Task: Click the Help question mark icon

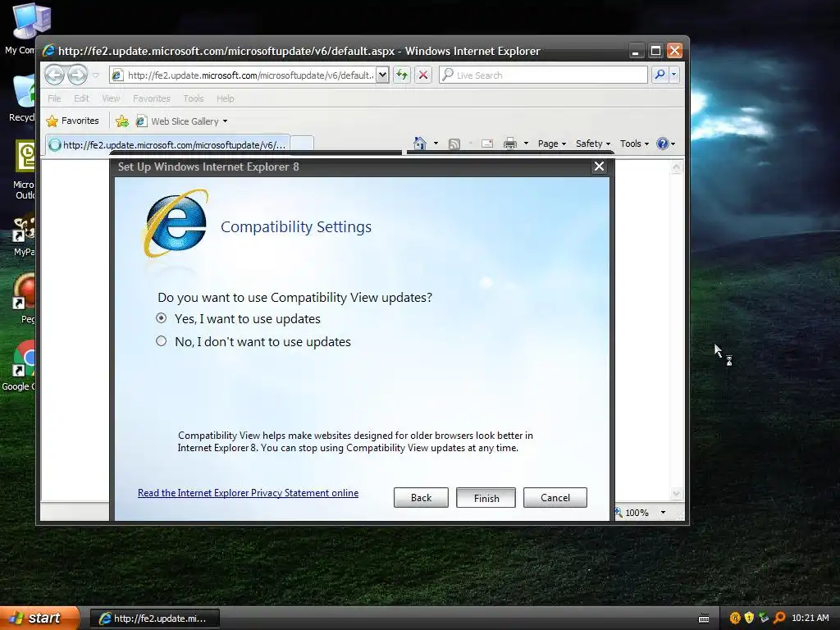Action: [x=663, y=144]
